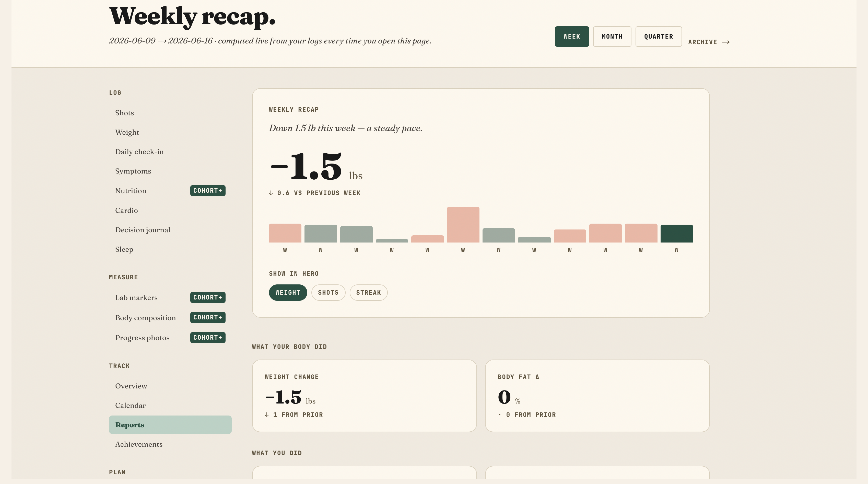Screen dimensions: 868x484
Task: Switch to the MONTH view
Action: 612,36
